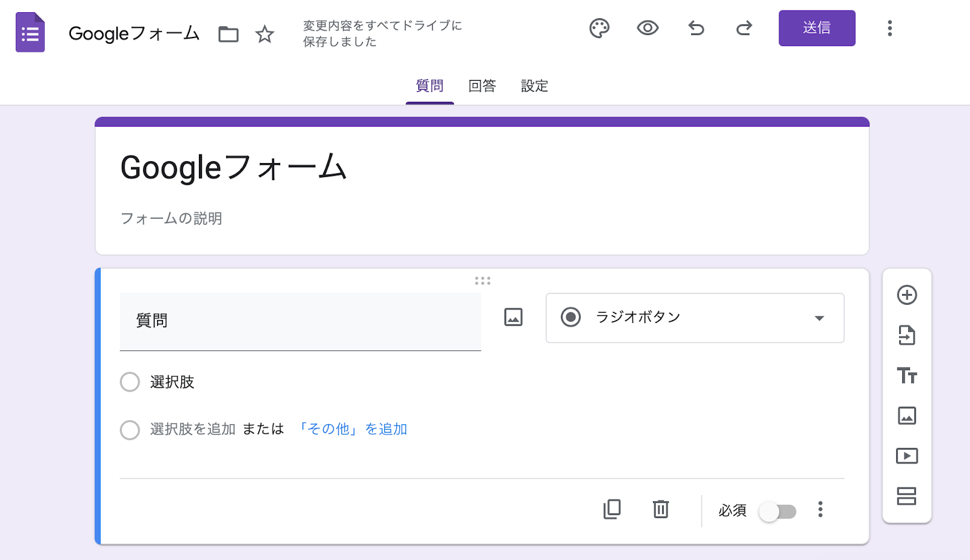Undo the last change
Viewport: 970px width, 560px height.
[x=696, y=28]
